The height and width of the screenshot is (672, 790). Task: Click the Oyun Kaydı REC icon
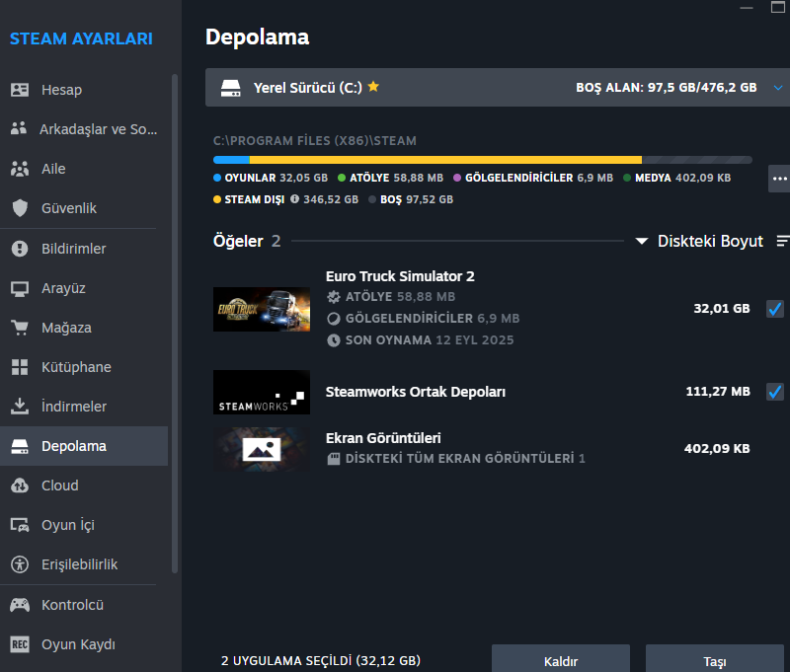click(x=20, y=644)
